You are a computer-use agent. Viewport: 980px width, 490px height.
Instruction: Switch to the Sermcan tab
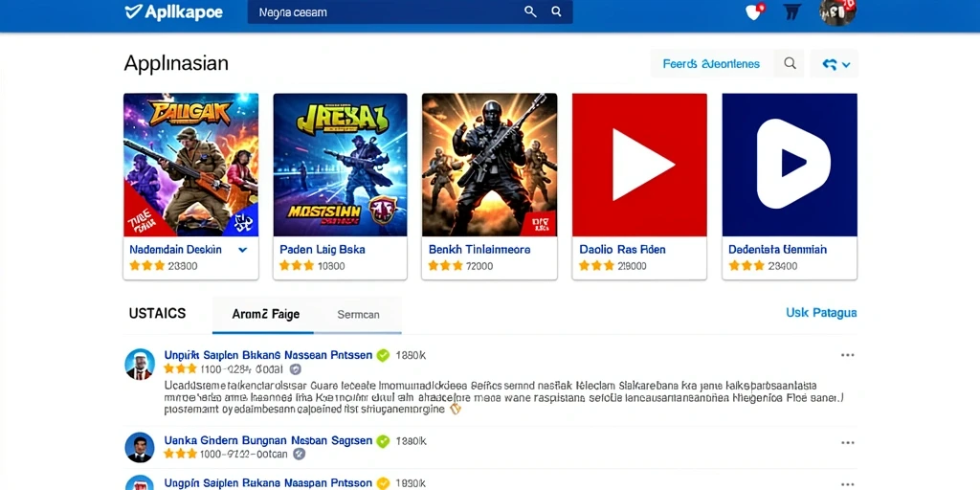pos(358,314)
